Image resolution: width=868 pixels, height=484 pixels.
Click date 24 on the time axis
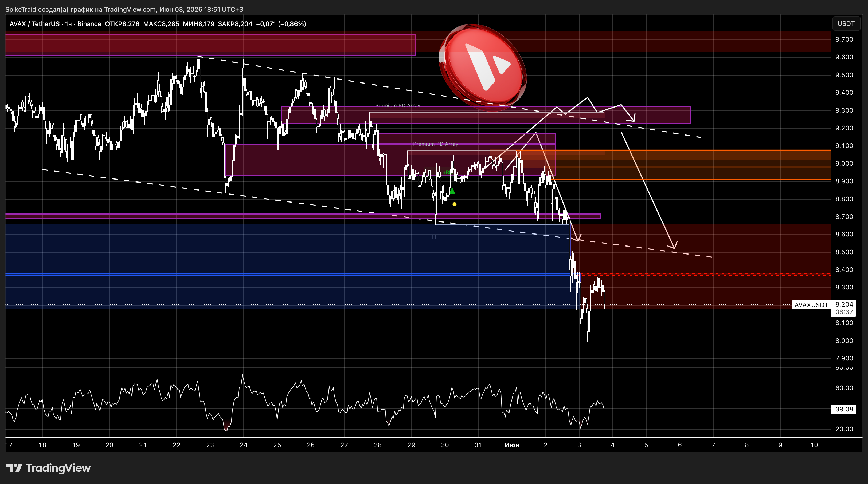pyautogui.click(x=243, y=445)
